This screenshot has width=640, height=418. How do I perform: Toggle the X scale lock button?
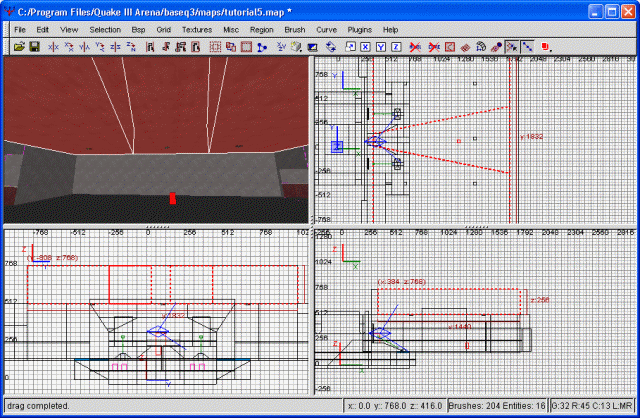365,47
